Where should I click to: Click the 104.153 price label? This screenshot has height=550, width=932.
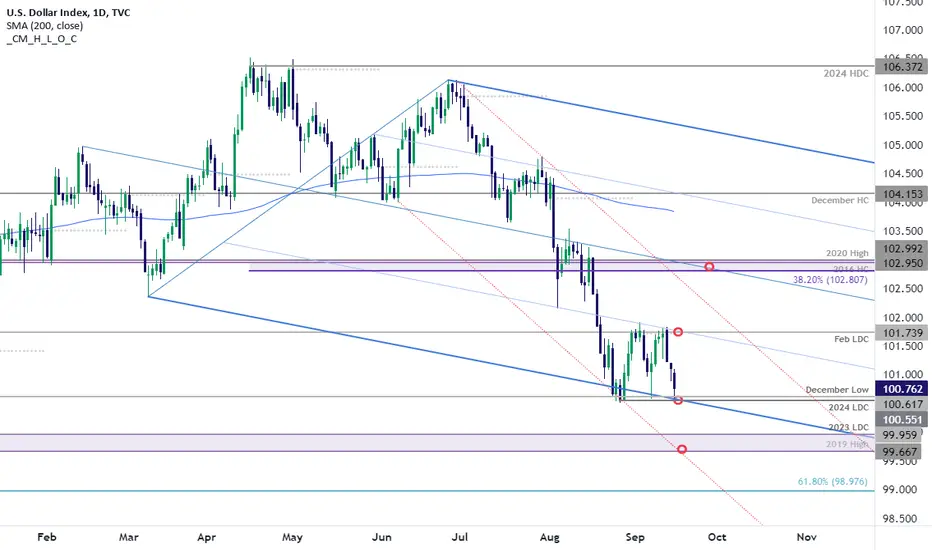coord(902,194)
